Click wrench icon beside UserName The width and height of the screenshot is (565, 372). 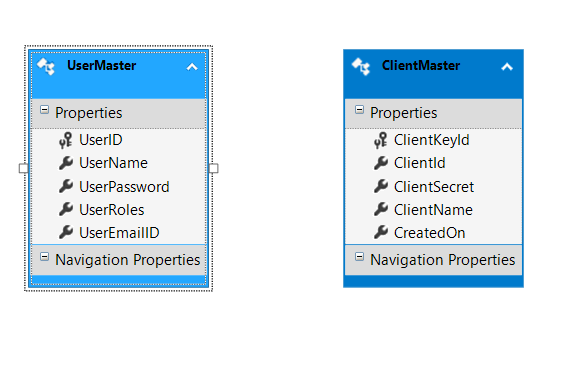coord(66,163)
